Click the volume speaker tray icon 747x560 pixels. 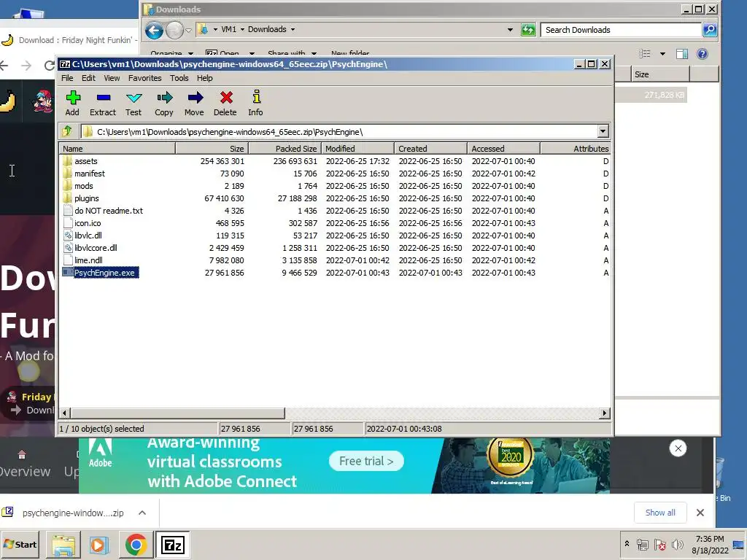pos(676,544)
